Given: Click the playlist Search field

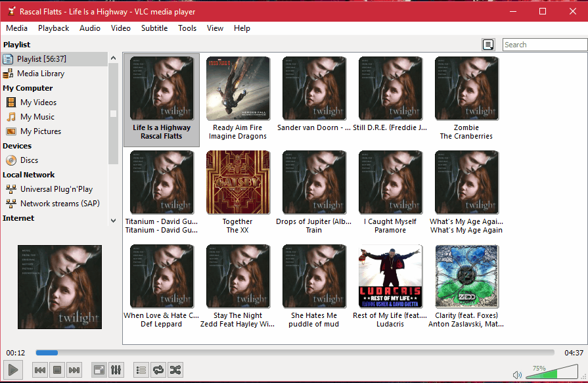Looking at the screenshot, I should (x=545, y=45).
